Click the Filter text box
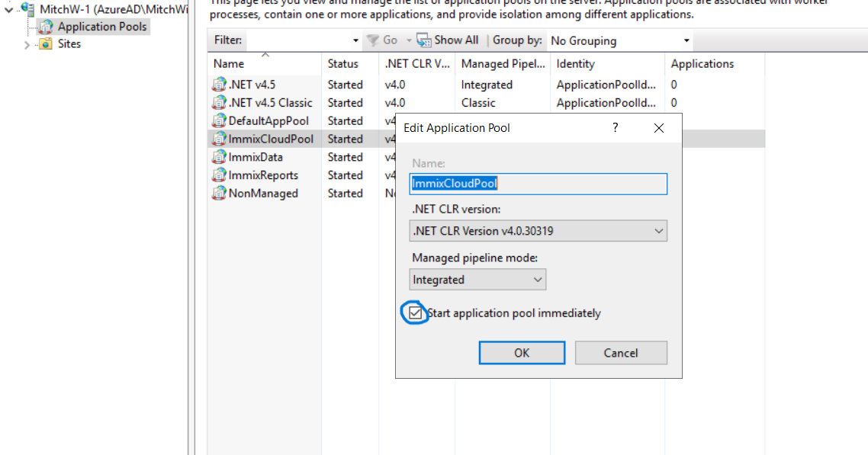868x455 pixels. click(300, 40)
